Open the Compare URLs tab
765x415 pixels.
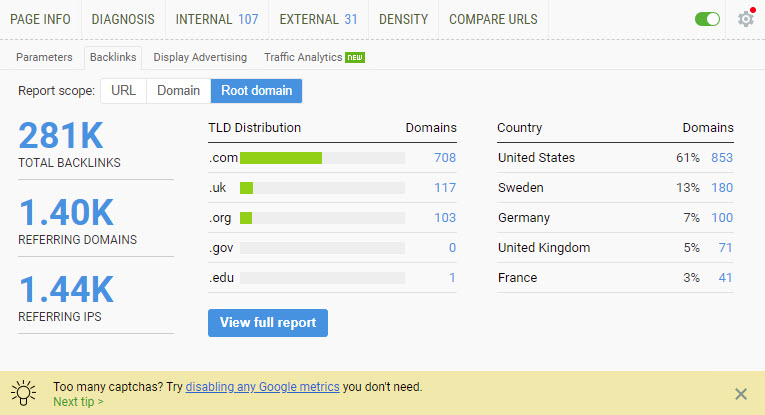493,19
